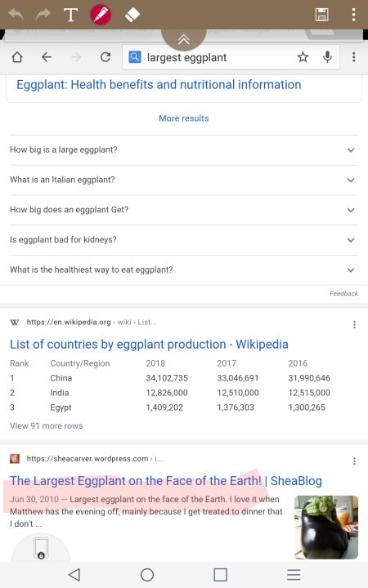The height and width of the screenshot is (588, 368).
Task: Open the eggplant photo thumbnail
Action: tap(326, 528)
